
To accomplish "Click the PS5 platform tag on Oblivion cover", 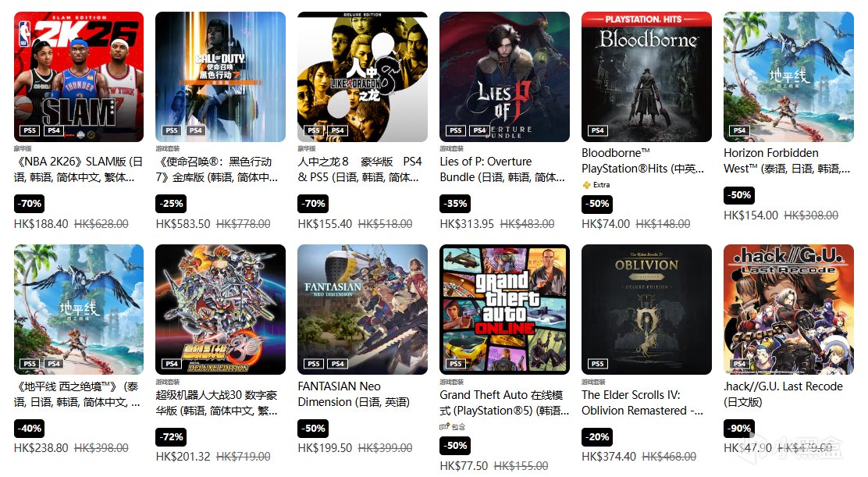I will point(598,364).
